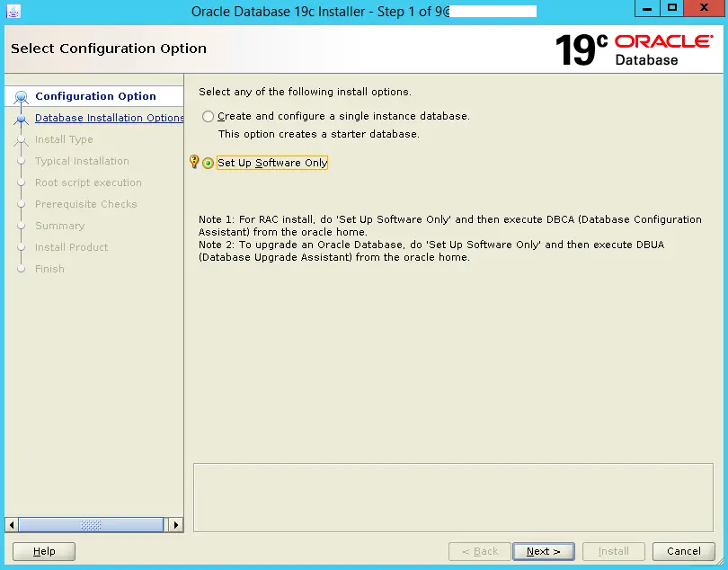The width and height of the screenshot is (728, 570).
Task: Click the Install Type step icon
Action: tap(21, 140)
